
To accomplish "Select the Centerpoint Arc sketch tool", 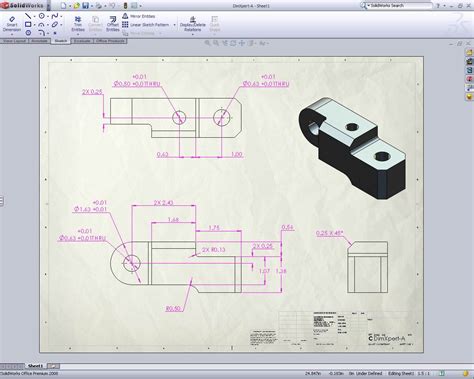I will pos(42,25).
